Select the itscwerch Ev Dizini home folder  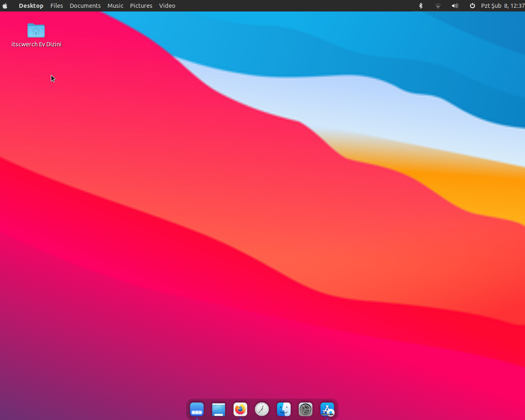coord(36,35)
